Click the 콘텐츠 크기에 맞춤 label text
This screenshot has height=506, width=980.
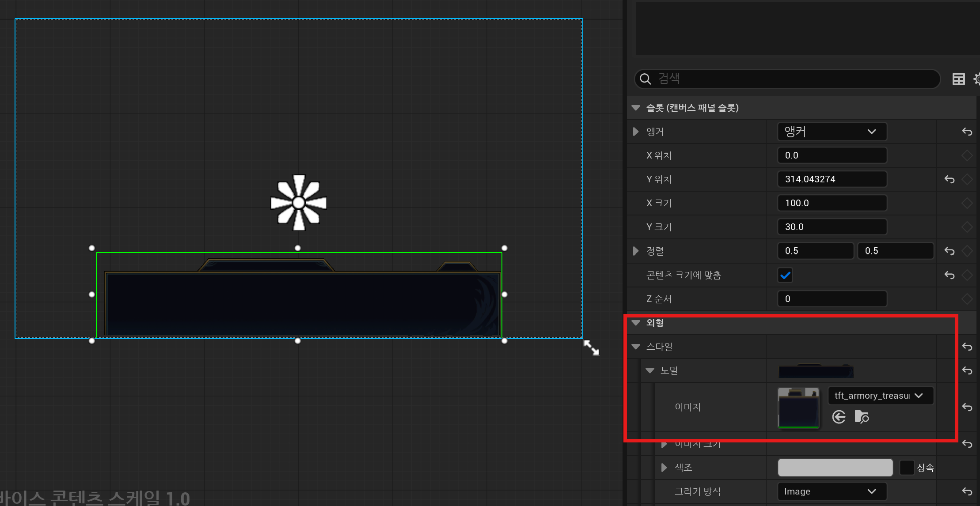[684, 275]
